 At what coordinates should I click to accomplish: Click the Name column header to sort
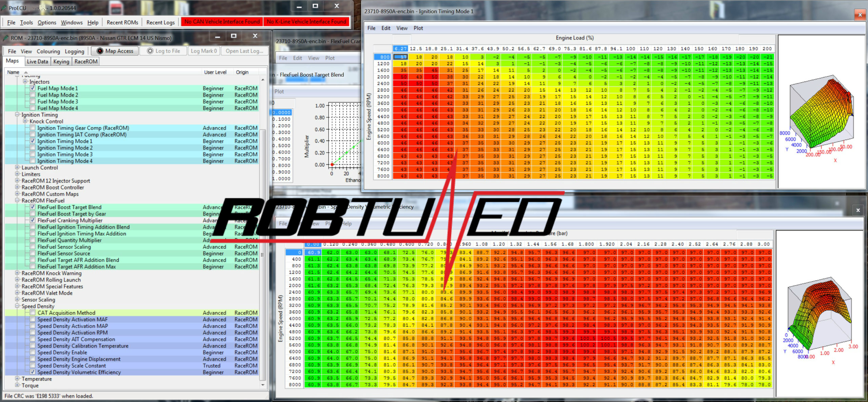14,72
